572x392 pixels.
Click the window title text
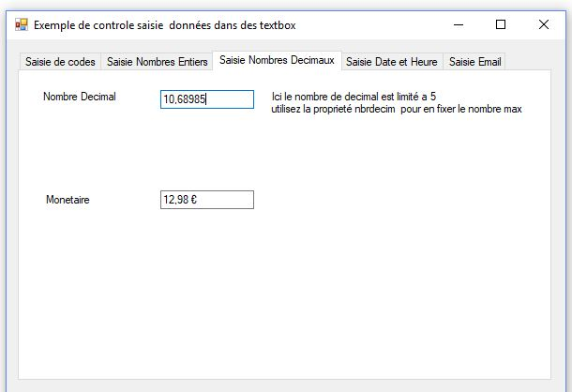pyautogui.click(x=165, y=24)
